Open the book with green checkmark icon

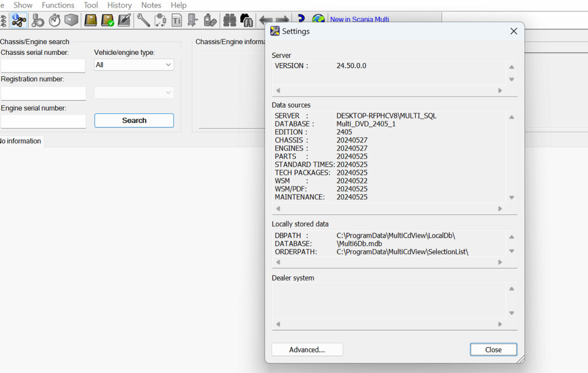tap(107, 20)
